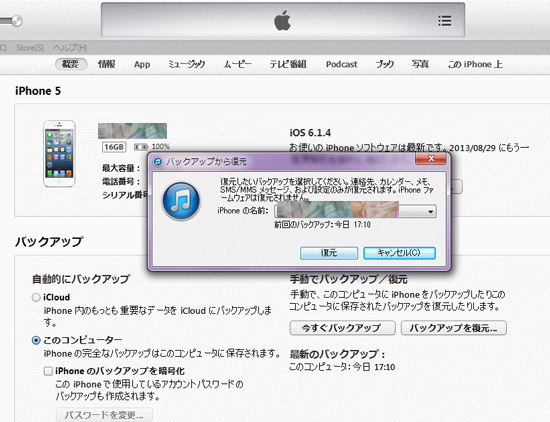
Task: Click the small iTunes icon in dialog title
Action: point(158,162)
